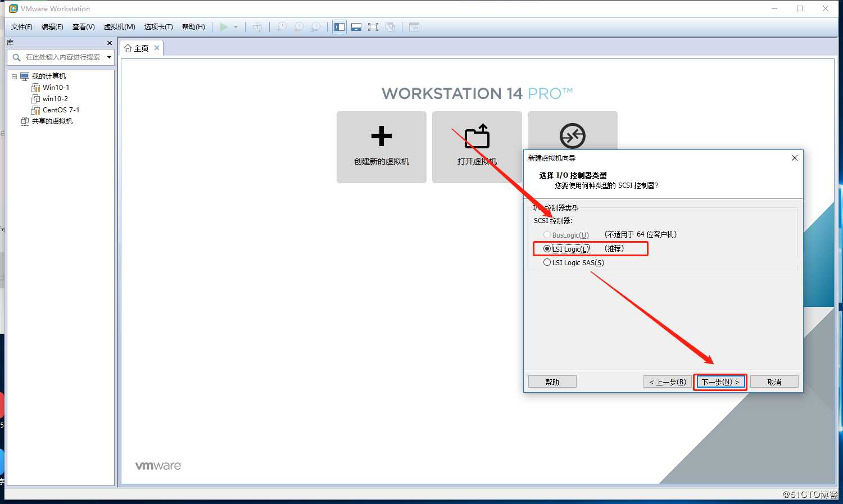The image size is (843, 504).
Task: Click the take snapshot toolbar icon
Action: 281,27
